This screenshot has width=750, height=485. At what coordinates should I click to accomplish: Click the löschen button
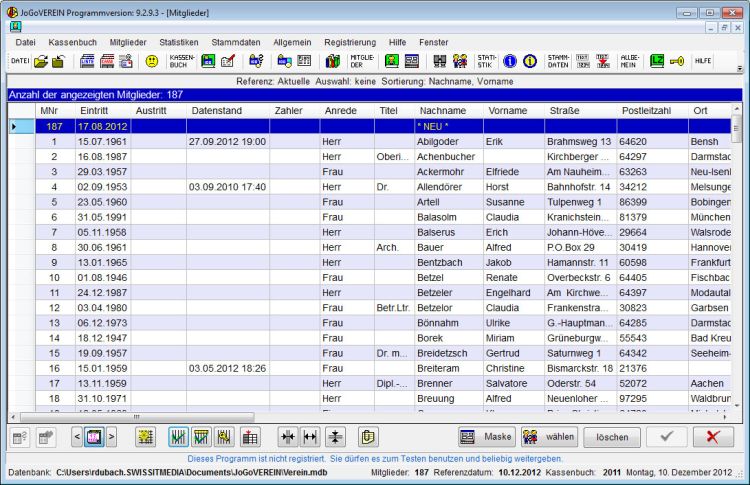(612, 437)
